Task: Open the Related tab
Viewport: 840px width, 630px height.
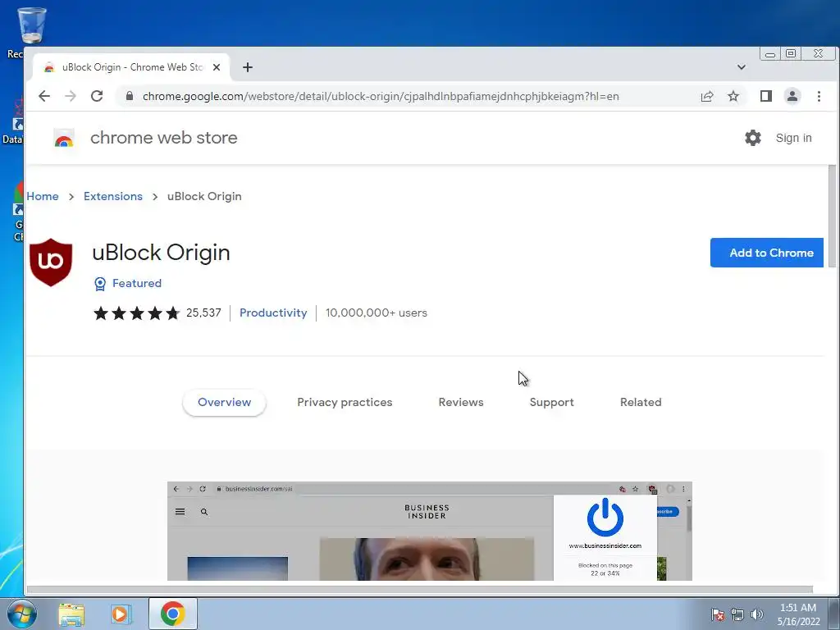Action: click(641, 402)
